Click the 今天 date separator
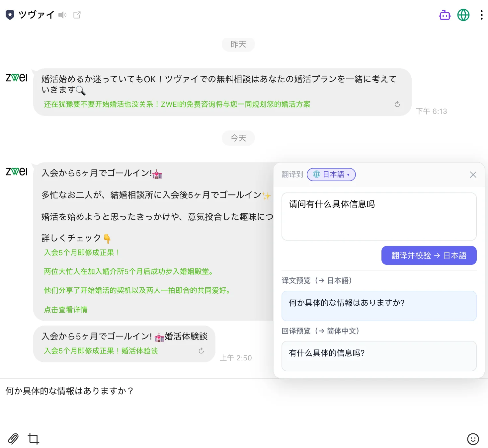Image resolution: width=488 pixels, height=448 pixels. (238, 138)
